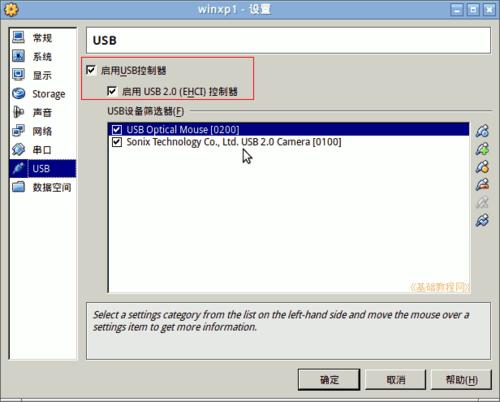The width and height of the screenshot is (500, 402).
Task: Uncheck the USB Optical Mouse filter
Action: click(x=117, y=129)
